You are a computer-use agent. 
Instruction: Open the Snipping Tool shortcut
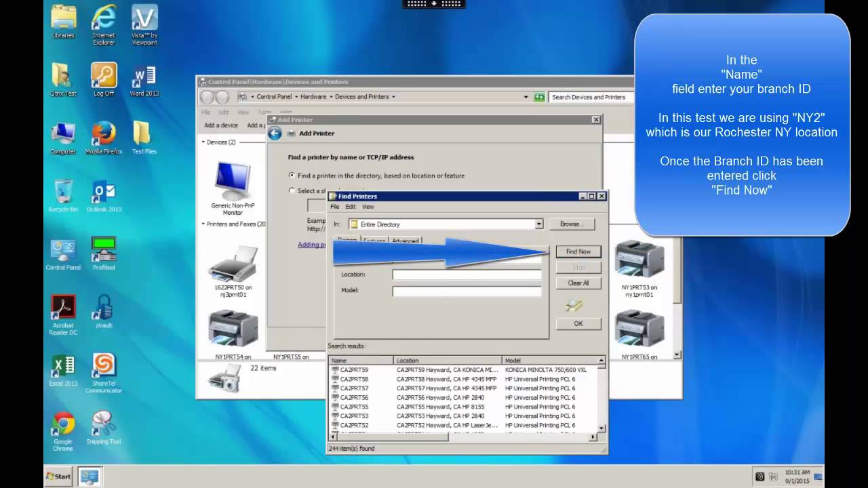[104, 428]
